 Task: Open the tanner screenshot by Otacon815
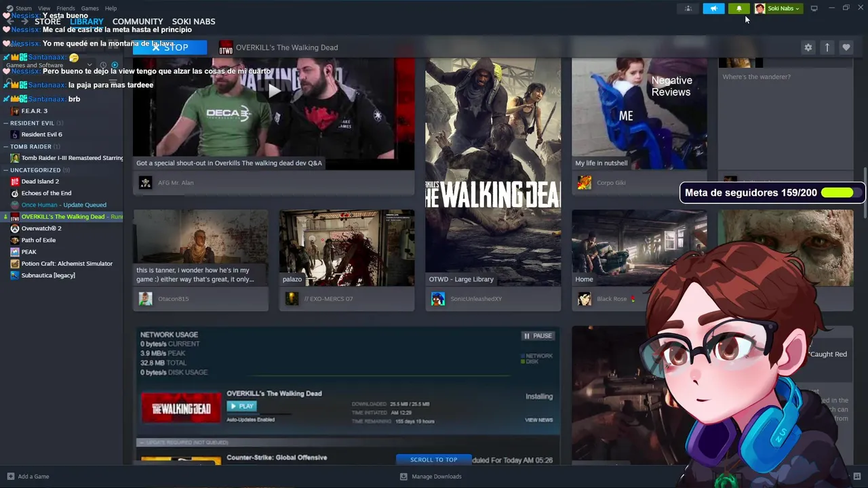point(201,248)
